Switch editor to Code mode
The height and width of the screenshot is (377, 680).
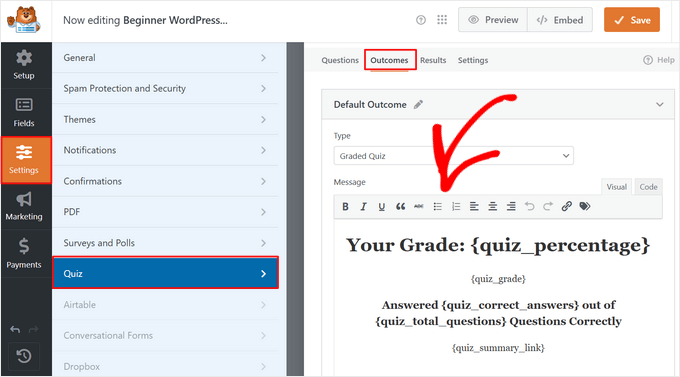click(648, 187)
